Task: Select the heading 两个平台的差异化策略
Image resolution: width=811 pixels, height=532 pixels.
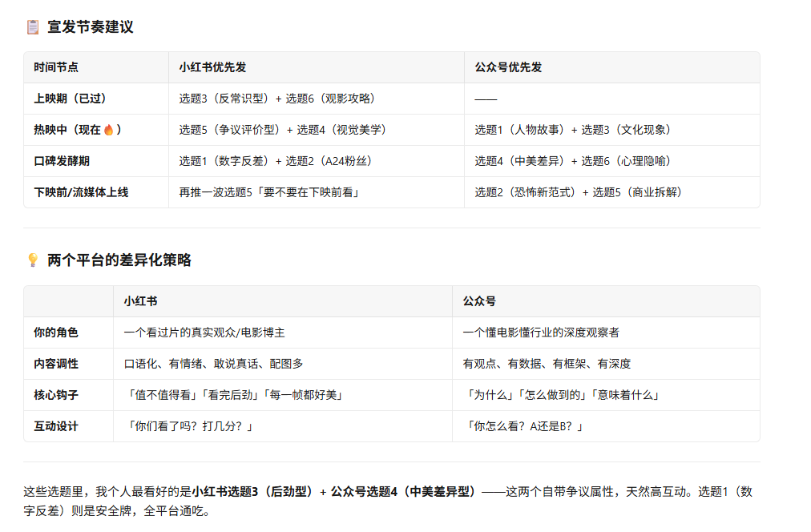Action: point(119,260)
